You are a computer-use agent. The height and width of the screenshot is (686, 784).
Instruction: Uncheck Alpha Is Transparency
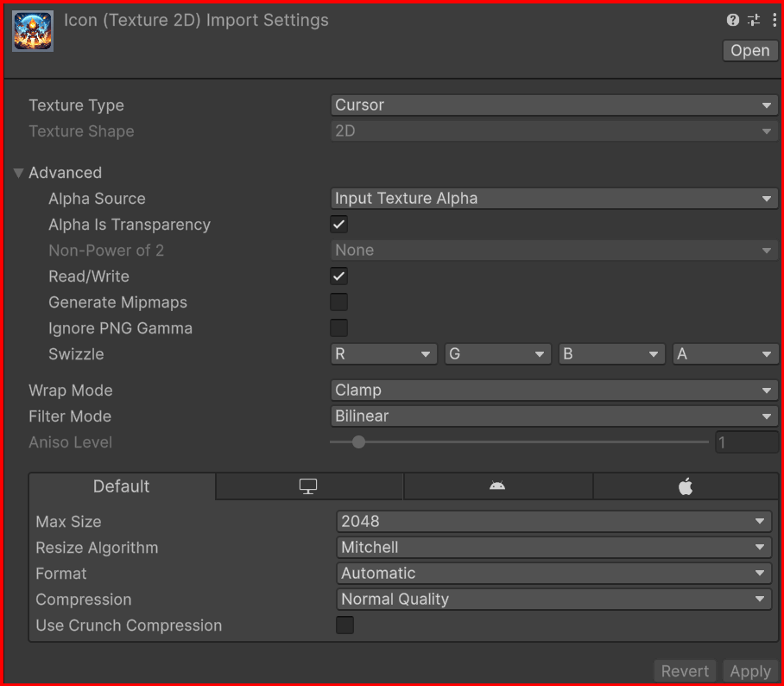coord(339,225)
